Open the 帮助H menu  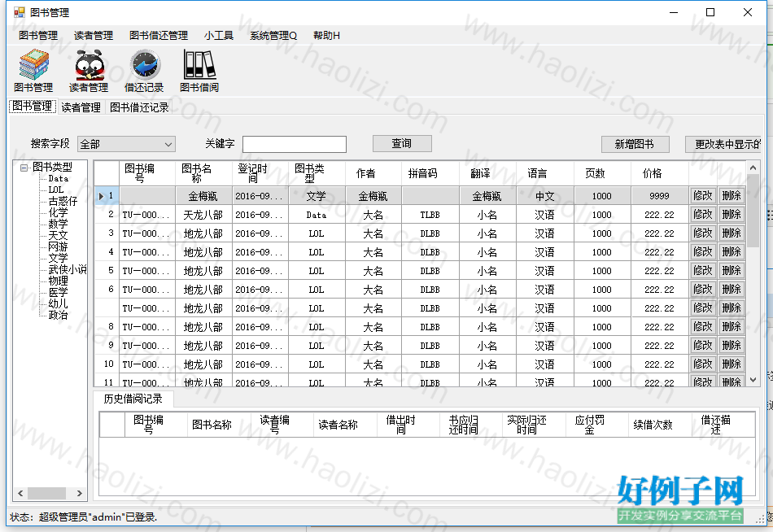(326, 36)
